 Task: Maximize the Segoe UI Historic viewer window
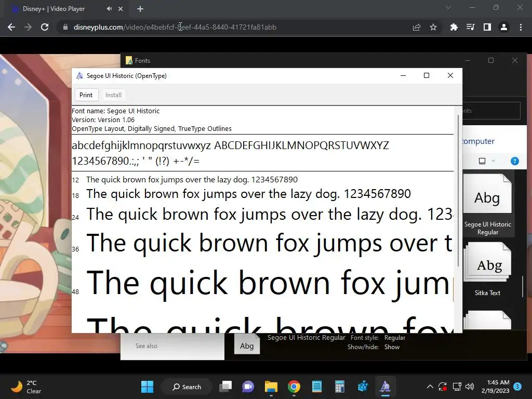point(427,75)
